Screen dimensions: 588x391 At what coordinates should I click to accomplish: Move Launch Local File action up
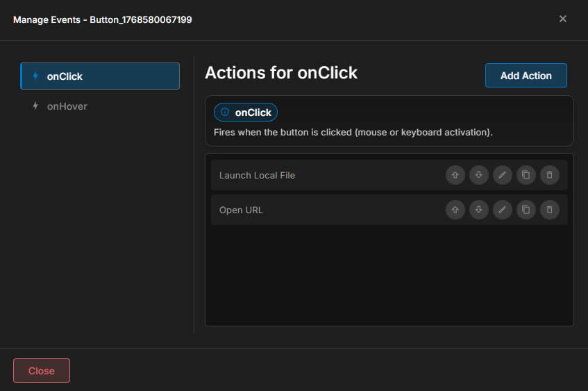tap(455, 175)
